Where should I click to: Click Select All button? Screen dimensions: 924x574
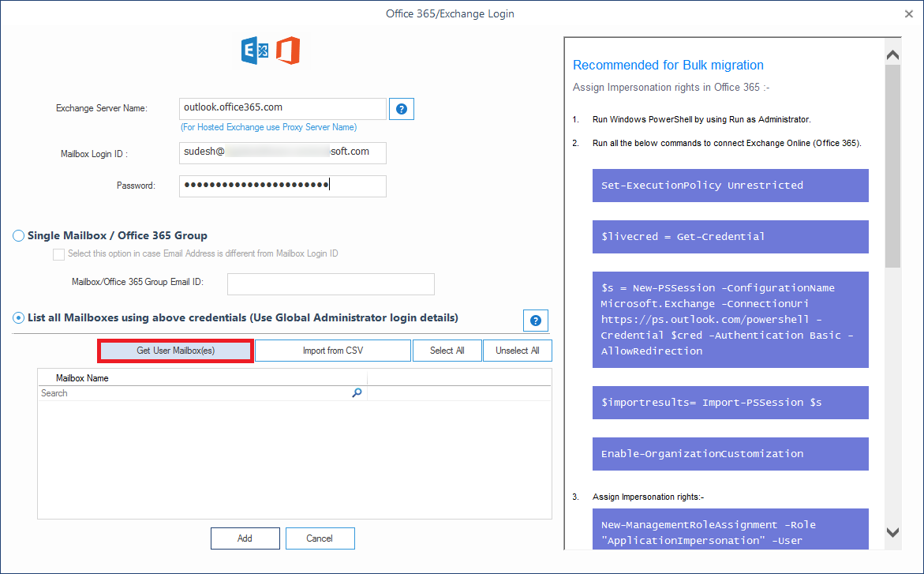[447, 351]
